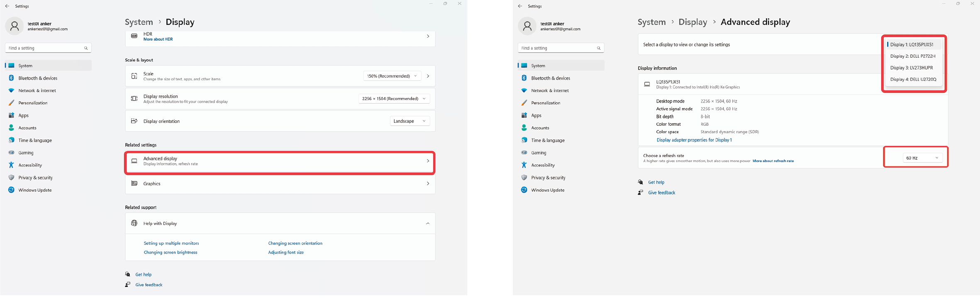Click the user profile avatar in the left window
This screenshot has width=980, height=298.
coord(15,26)
